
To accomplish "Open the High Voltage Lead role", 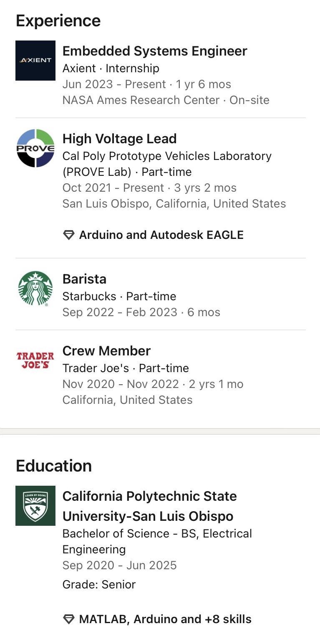I will click(x=119, y=139).
